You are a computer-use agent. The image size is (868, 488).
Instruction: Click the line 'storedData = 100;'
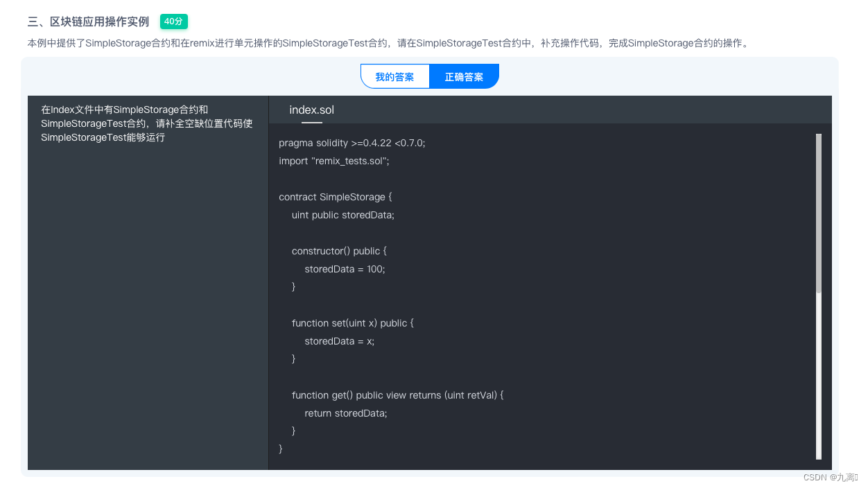pyautogui.click(x=345, y=269)
